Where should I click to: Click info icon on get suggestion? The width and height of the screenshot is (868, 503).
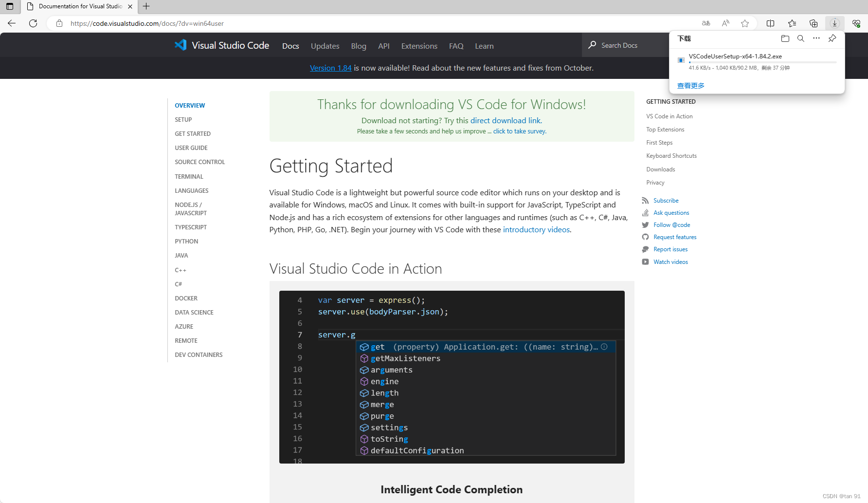(x=604, y=347)
